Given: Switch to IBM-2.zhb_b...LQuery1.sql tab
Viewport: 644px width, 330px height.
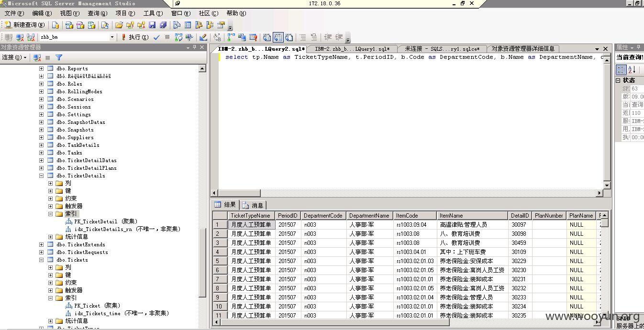Looking at the screenshot, I should click(x=352, y=49).
